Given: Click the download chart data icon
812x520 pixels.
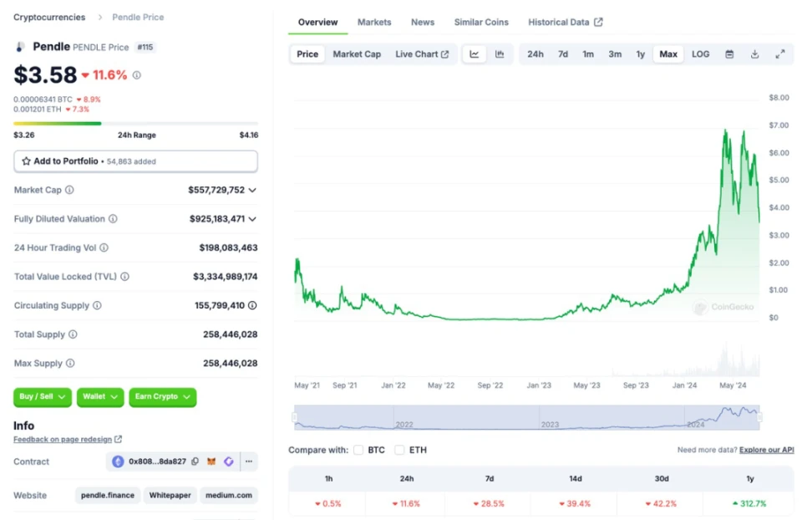Looking at the screenshot, I should pos(754,54).
